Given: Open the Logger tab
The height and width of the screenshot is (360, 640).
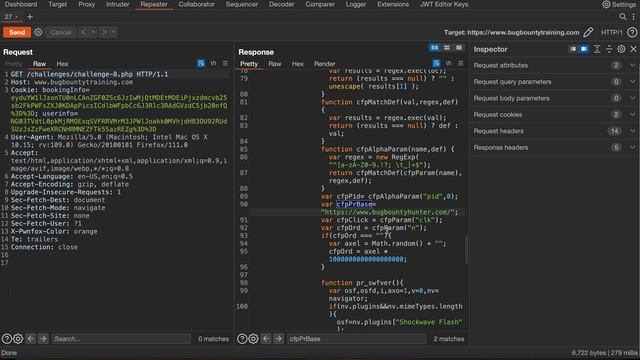Looking at the screenshot, I should (356, 4).
